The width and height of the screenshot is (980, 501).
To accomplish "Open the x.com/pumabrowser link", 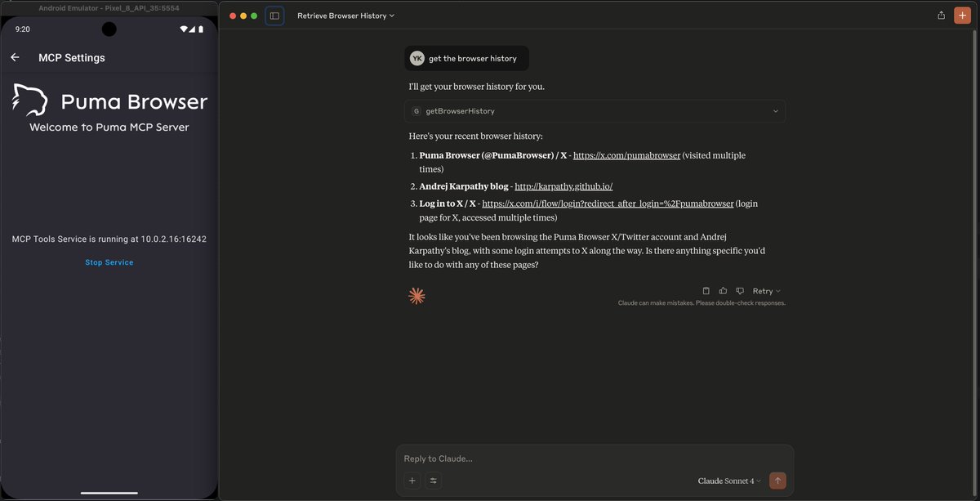I will [626, 155].
